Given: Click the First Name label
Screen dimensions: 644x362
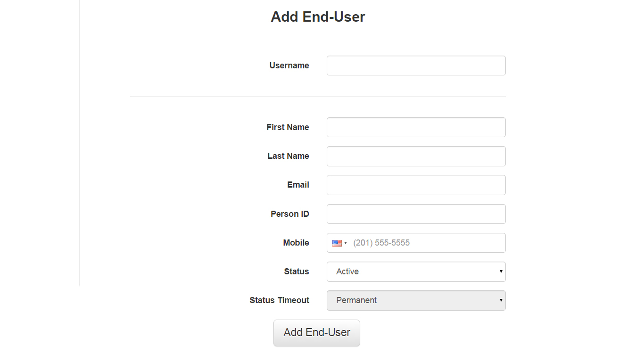Looking at the screenshot, I should pos(288,127).
